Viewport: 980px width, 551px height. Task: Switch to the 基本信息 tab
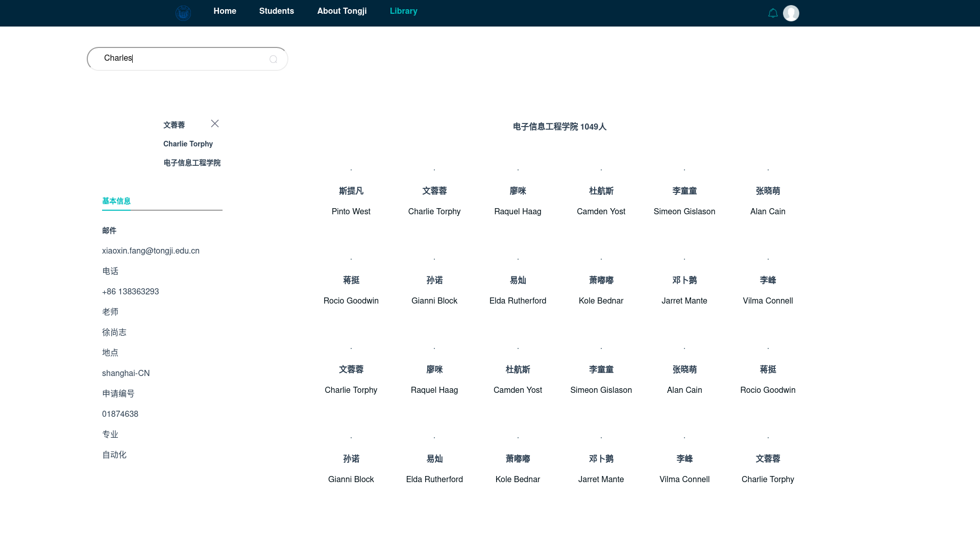tap(116, 201)
